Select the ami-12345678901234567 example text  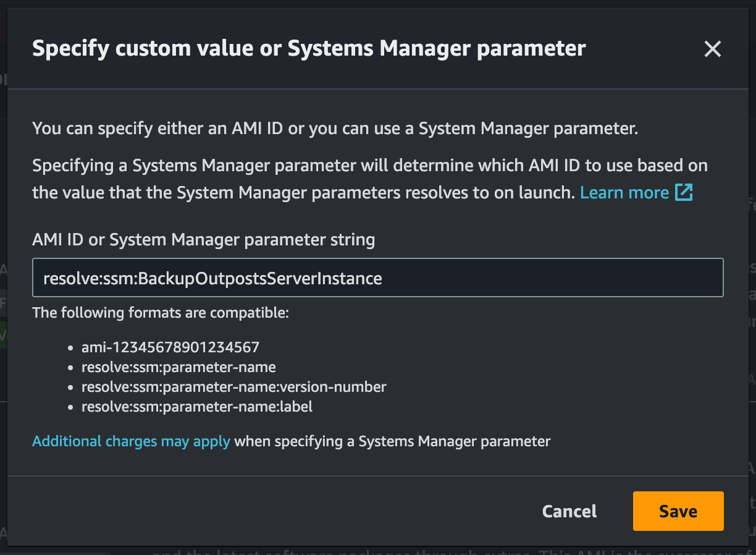(170, 347)
